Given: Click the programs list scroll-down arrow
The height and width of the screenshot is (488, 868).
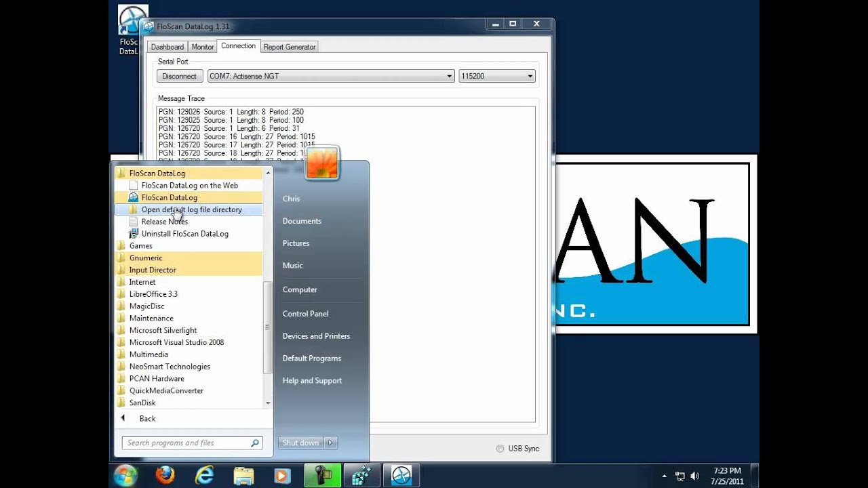Looking at the screenshot, I should 268,403.
